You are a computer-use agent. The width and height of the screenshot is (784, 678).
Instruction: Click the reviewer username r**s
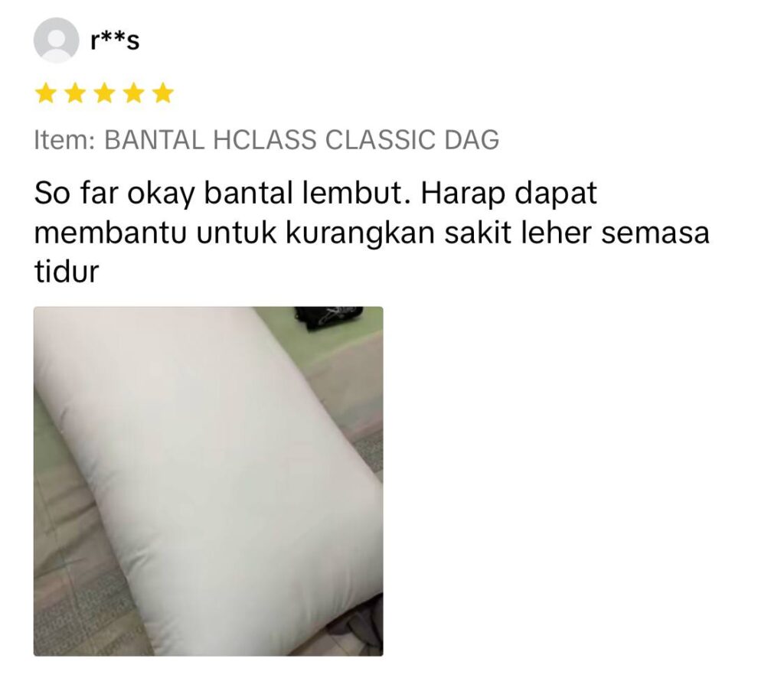point(115,41)
